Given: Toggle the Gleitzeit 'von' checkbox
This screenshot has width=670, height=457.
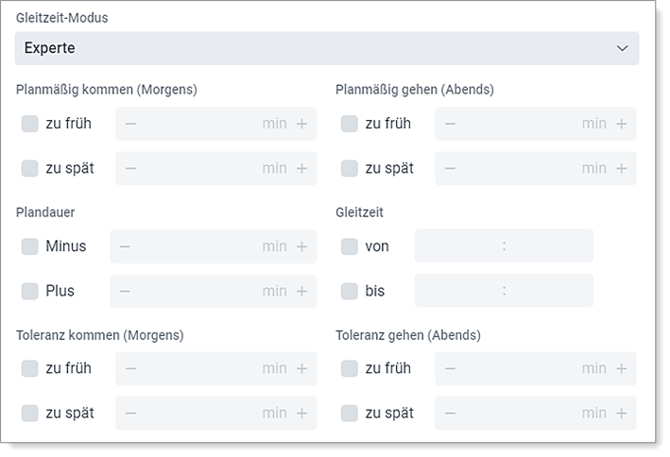Looking at the screenshot, I should (349, 246).
